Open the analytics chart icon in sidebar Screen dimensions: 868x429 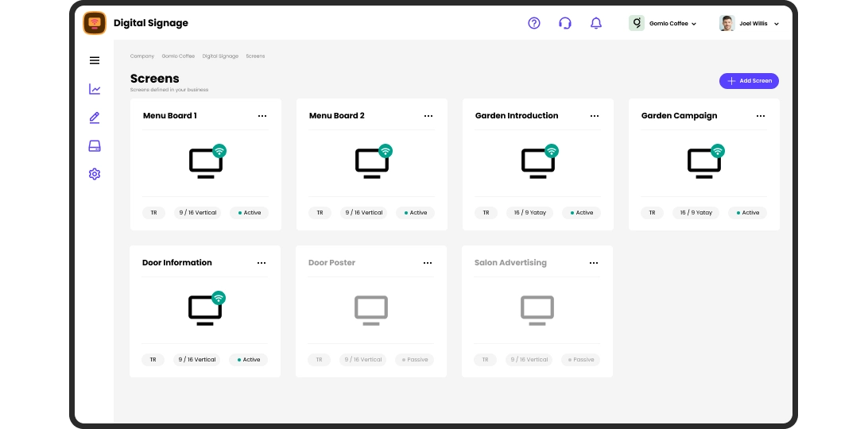pos(95,89)
